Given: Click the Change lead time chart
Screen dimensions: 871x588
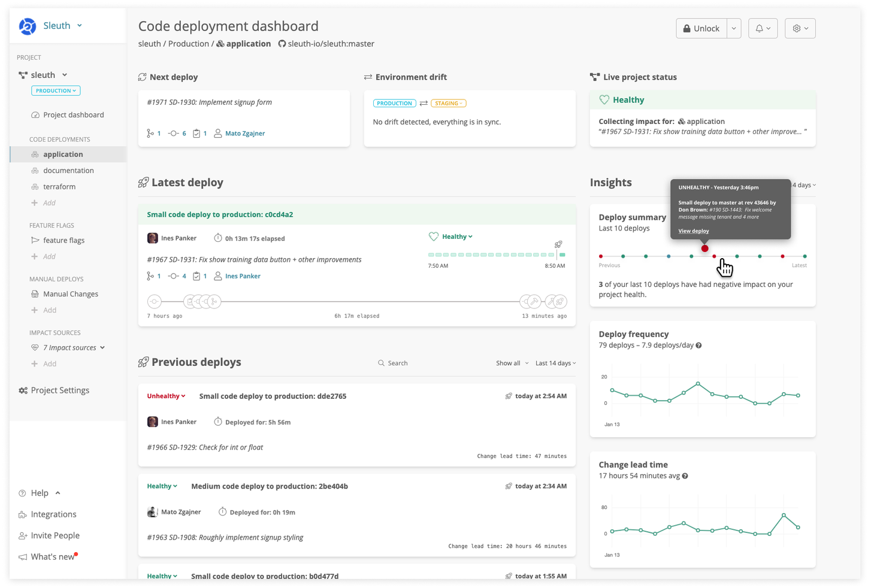Looking at the screenshot, I should click(703, 525).
